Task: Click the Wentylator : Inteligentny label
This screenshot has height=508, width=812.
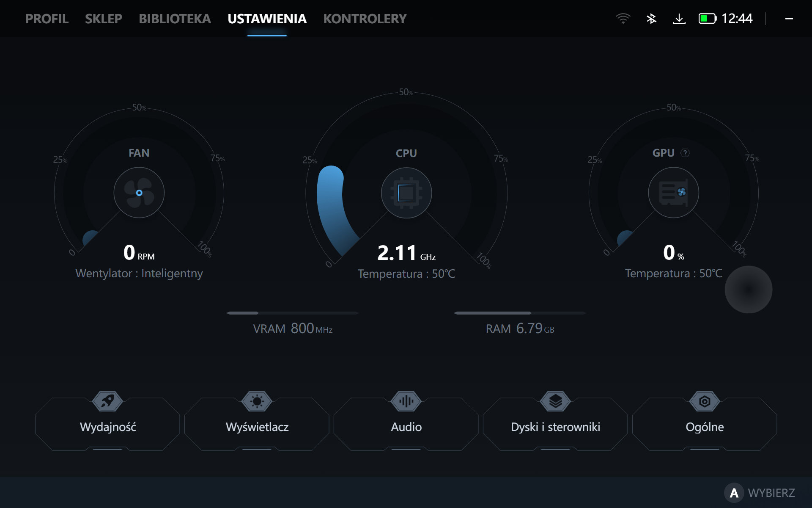Action: coord(139,273)
